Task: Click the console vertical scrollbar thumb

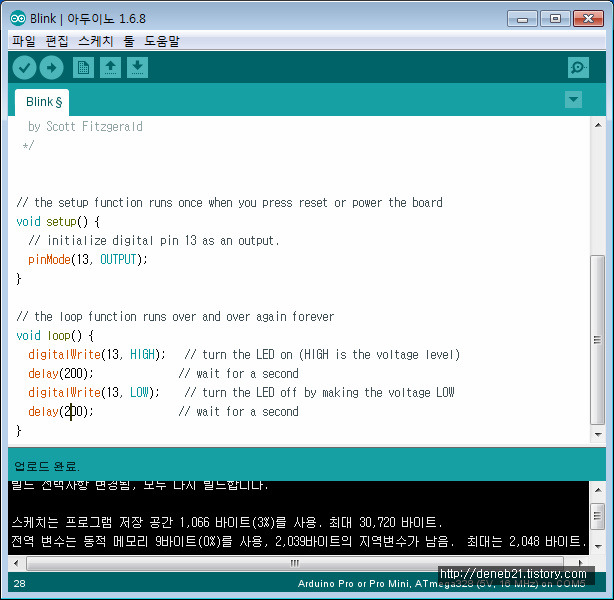Action: point(598,516)
